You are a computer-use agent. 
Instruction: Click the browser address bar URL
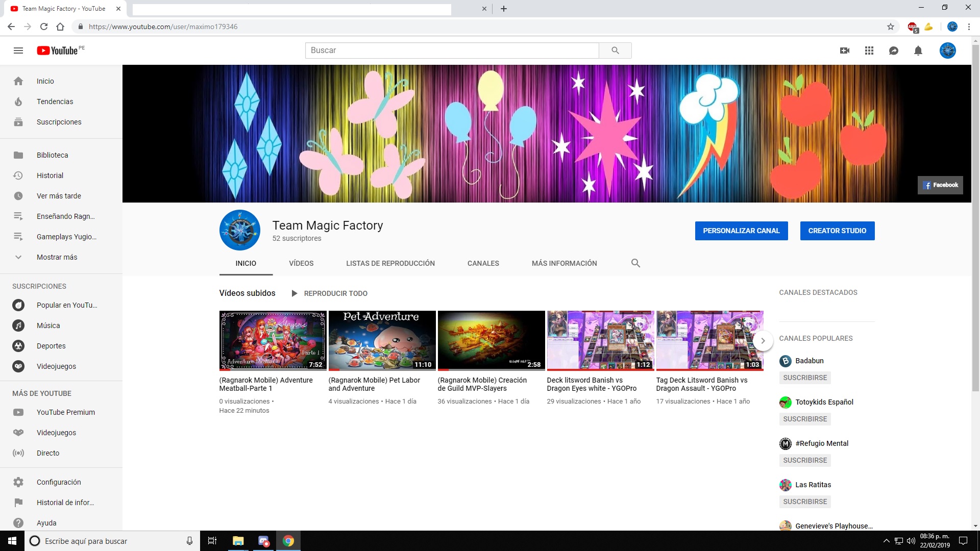click(x=163, y=27)
